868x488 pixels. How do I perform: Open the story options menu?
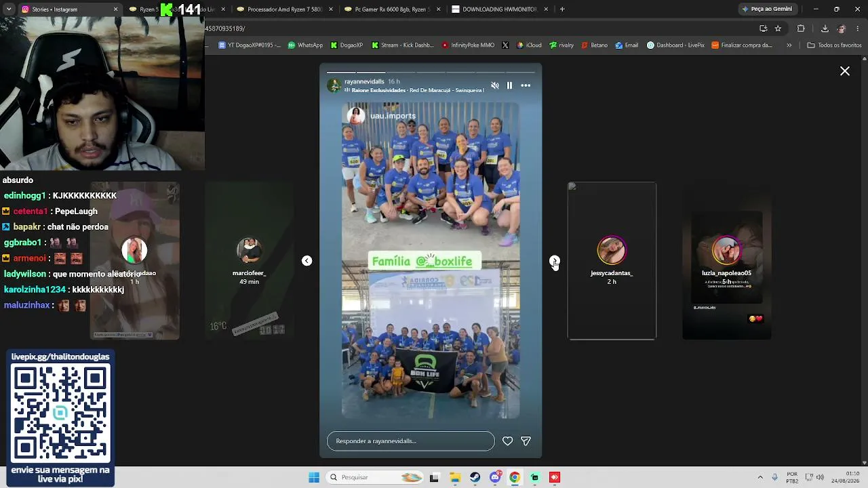(526, 85)
